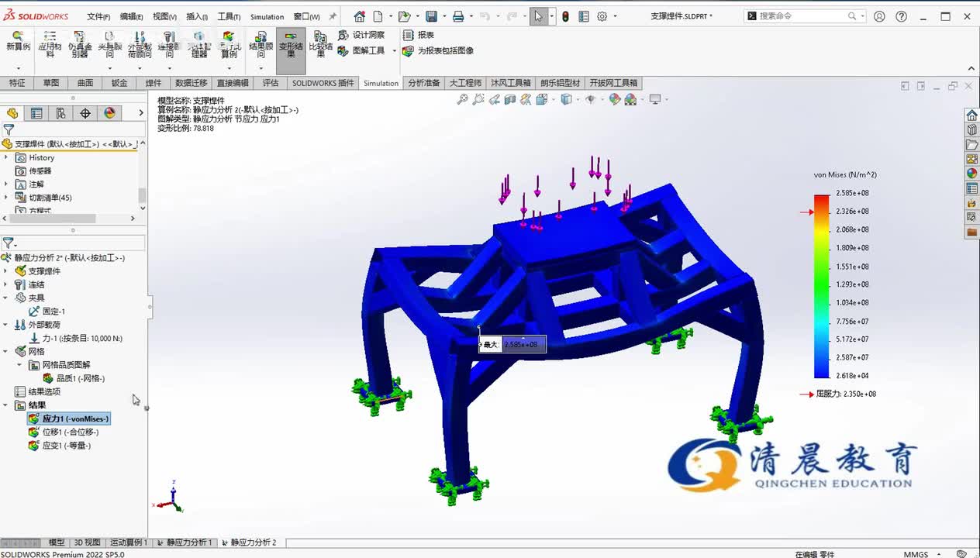The image size is (980, 558).
Task: Click Section View icon in viewport toolbar
Action: 510,99
